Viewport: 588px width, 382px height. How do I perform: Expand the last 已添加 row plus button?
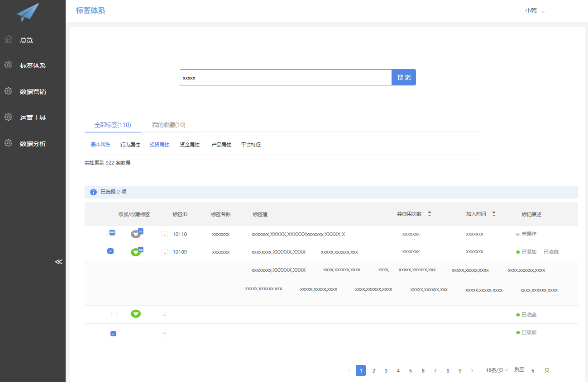point(164,333)
